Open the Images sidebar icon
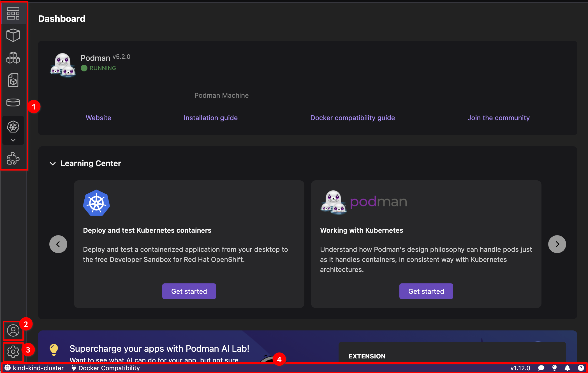The image size is (588, 373). pos(13,80)
